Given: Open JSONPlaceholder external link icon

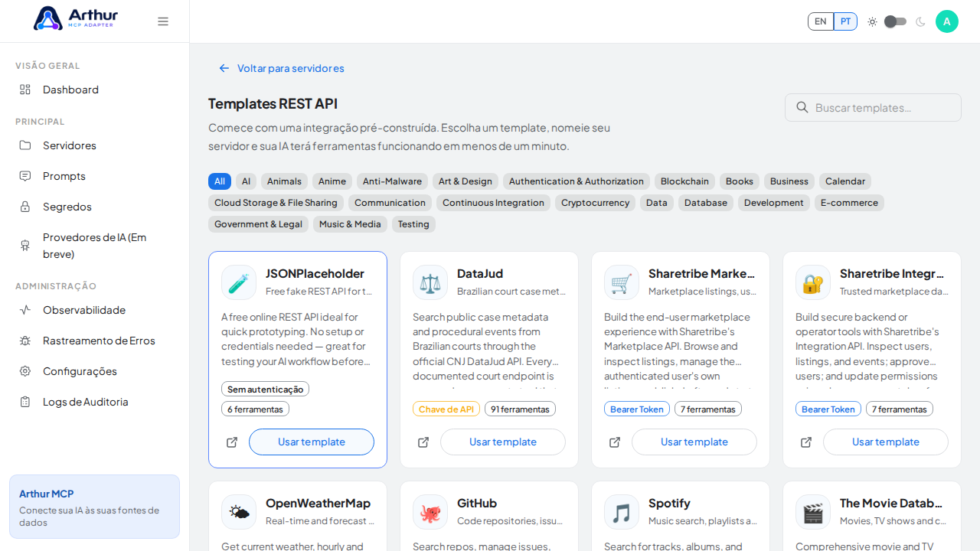Looking at the screenshot, I should (x=232, y=442).
